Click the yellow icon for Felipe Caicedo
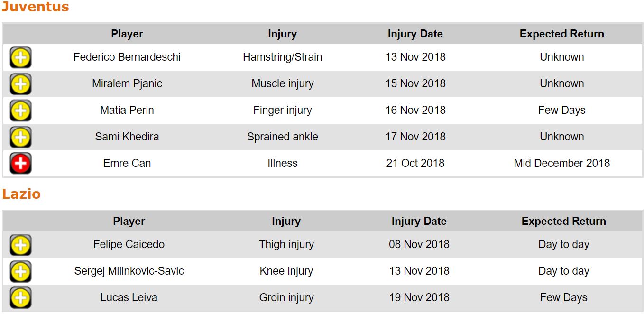 (20, 245)
